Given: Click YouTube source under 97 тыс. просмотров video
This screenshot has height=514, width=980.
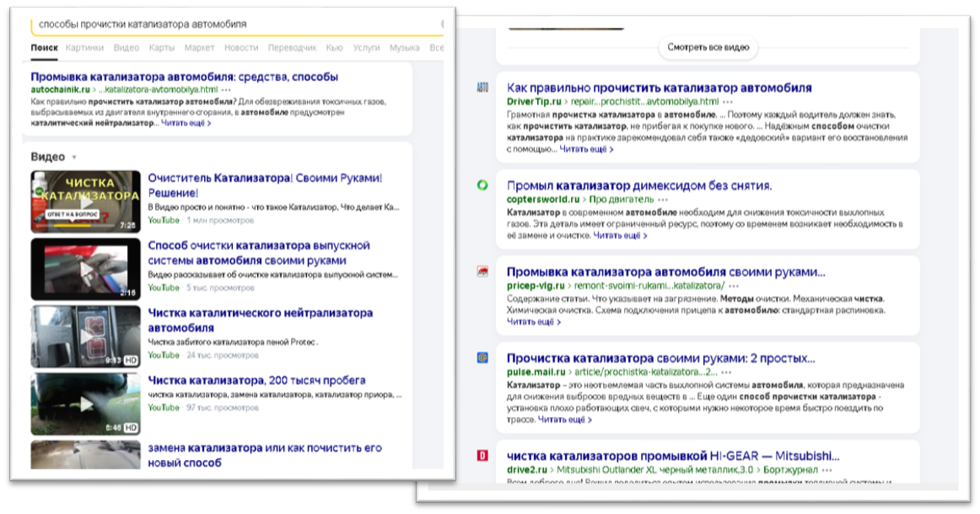Looking at the screenshot, I should click(164, 408).
